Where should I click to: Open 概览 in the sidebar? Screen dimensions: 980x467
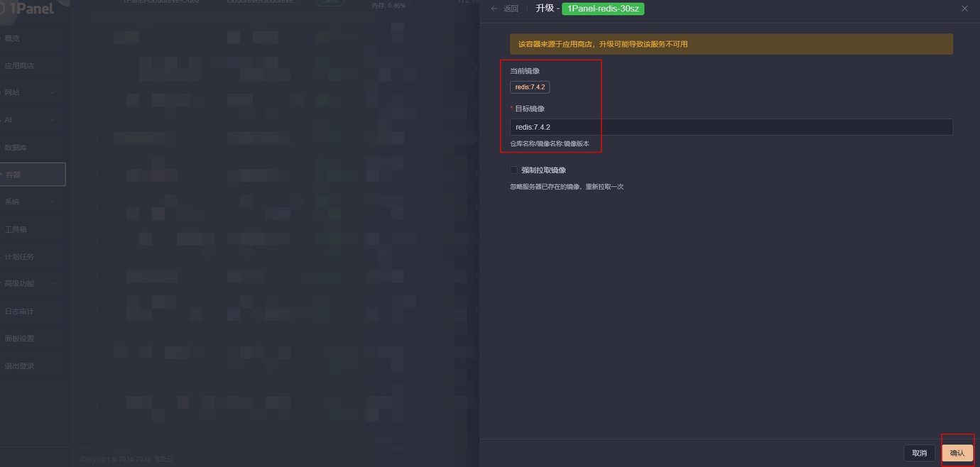tap(13, 38)
